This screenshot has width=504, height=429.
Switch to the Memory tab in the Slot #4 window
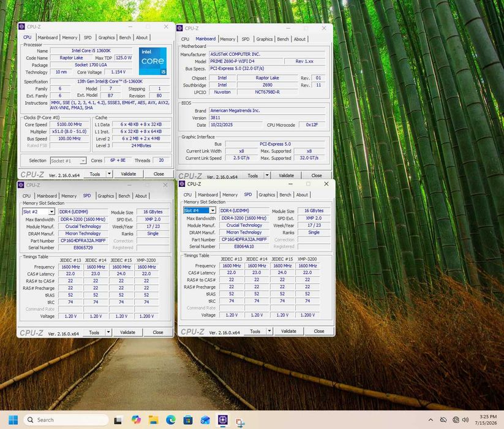point(230,194)
